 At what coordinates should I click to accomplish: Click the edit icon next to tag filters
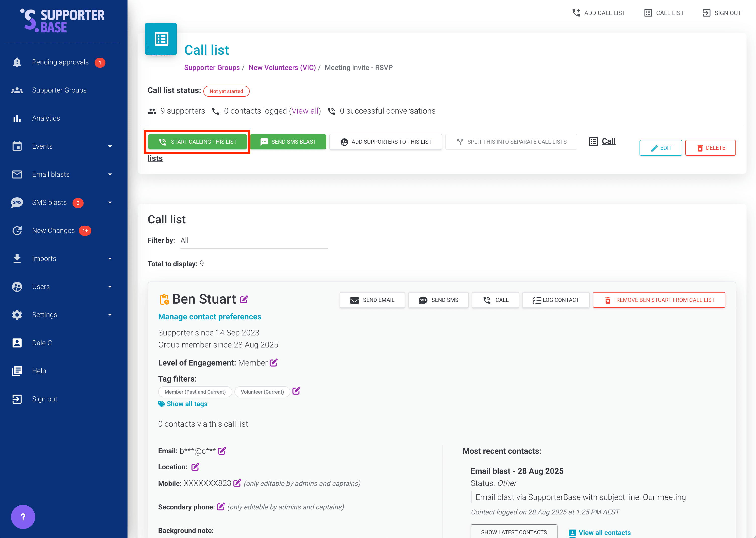point(296,391)
